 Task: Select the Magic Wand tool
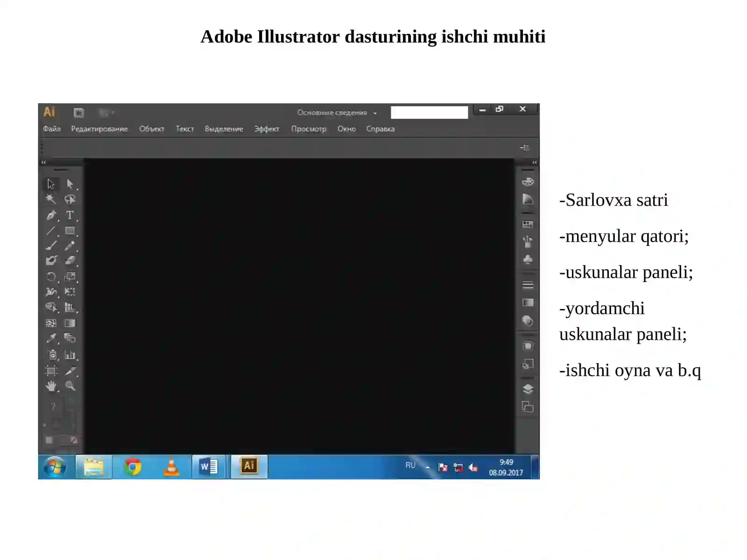point(51,200)
